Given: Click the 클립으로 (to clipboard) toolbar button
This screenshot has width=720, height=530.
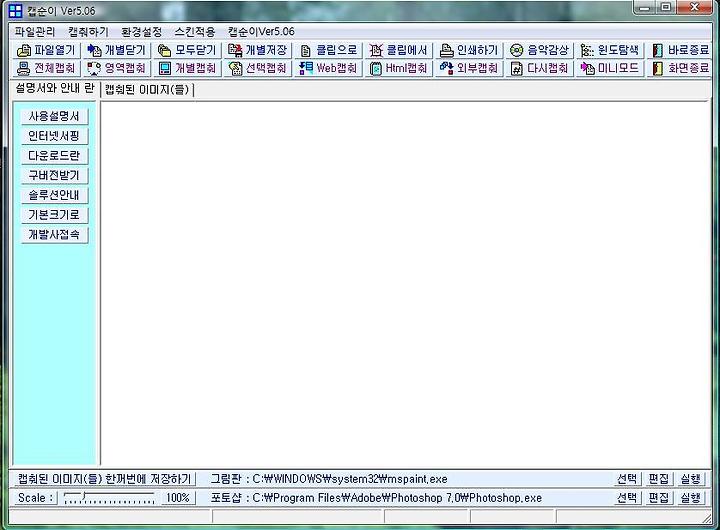Looking at the screenshot, I should pyautogui.click(x=328, y=50).
